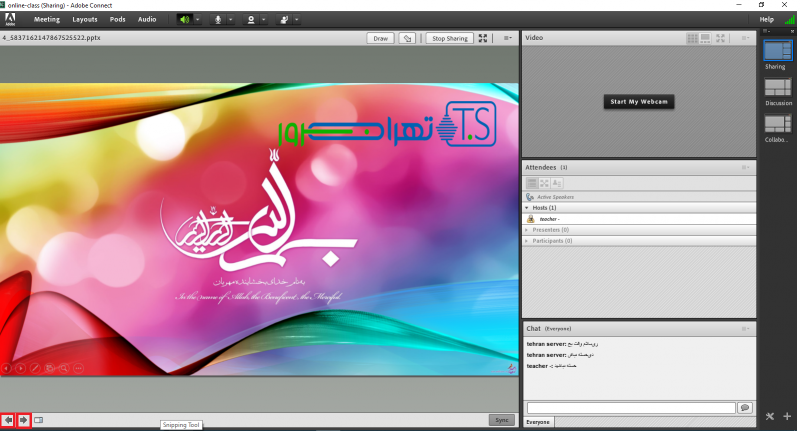Open the Layouts menu
This screenshot has height=431, width=800.
(85, 19)
